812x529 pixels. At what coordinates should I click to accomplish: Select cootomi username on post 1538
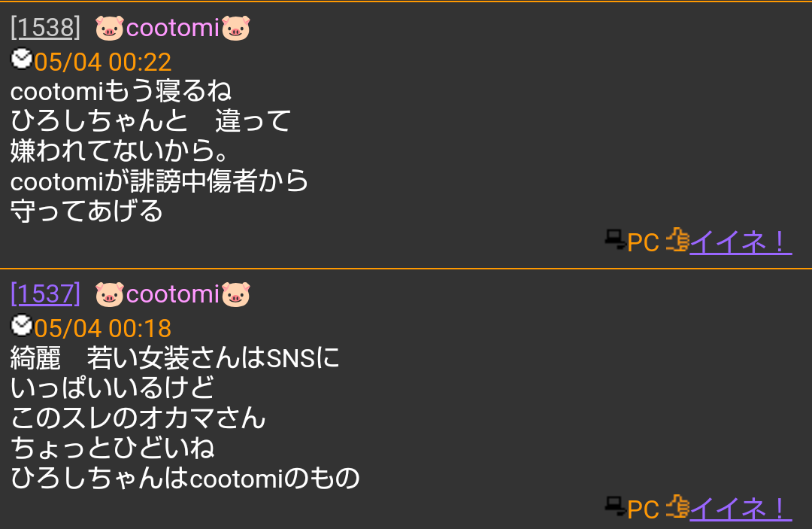[173, 28]
